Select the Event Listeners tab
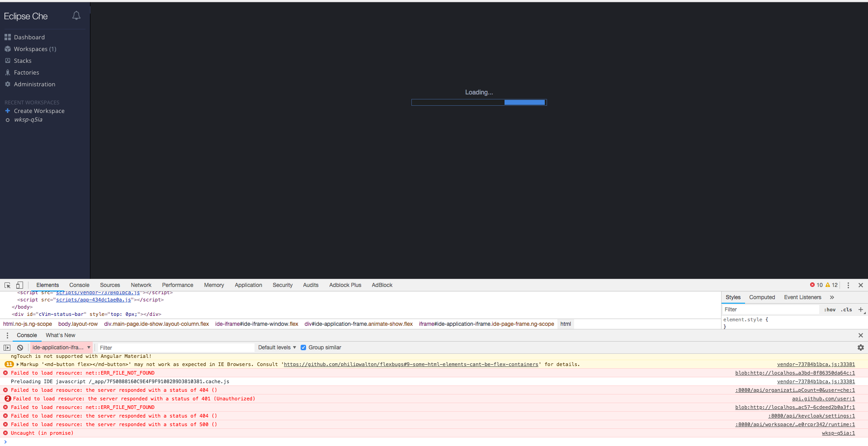Screen dimensions: 868x446 pos(802,297)
